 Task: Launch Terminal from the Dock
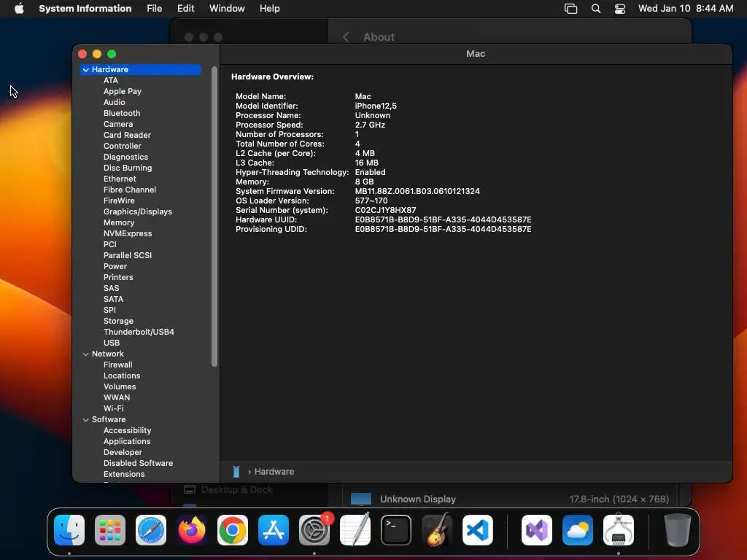pos(396,530)
